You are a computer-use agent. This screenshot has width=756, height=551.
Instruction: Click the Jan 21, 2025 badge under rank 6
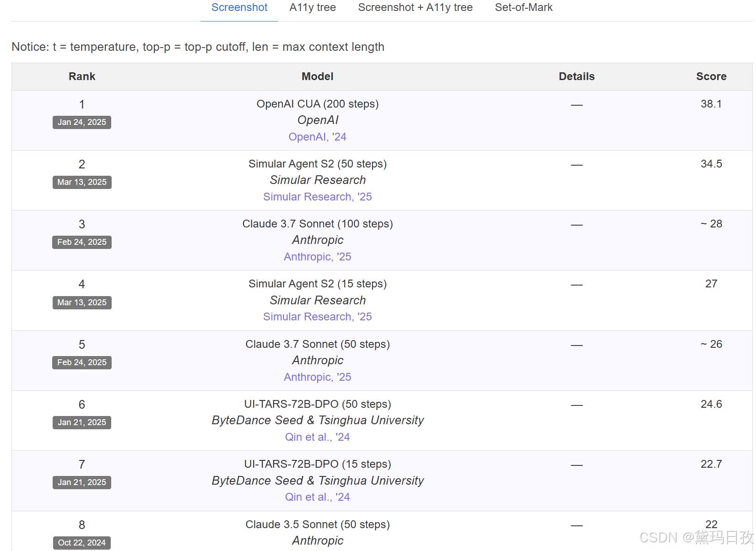point(82,422)
